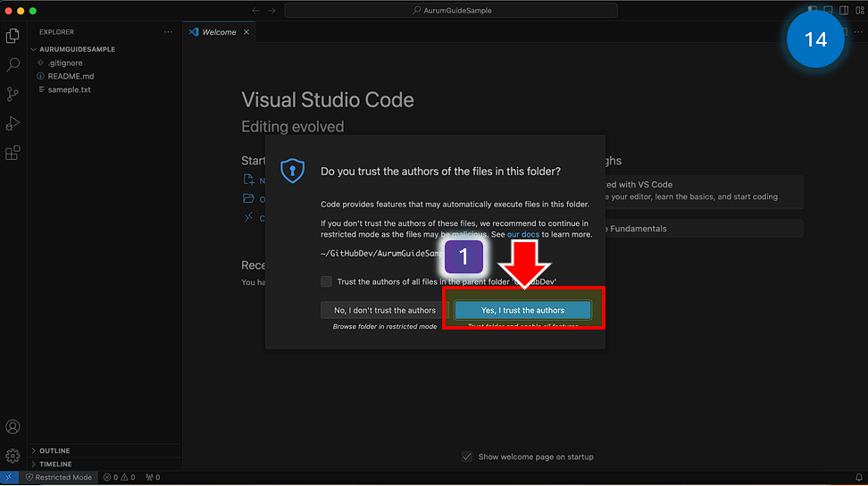Toggle secondary side bar layout icon
The width and height of the screenshot is (868, 486).
[844, 10]
